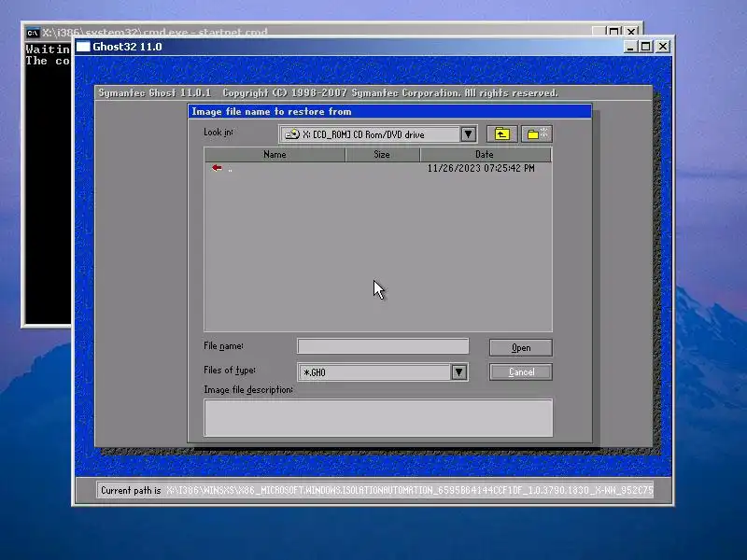Click the up-one-level folder icon

pos(501,134)
